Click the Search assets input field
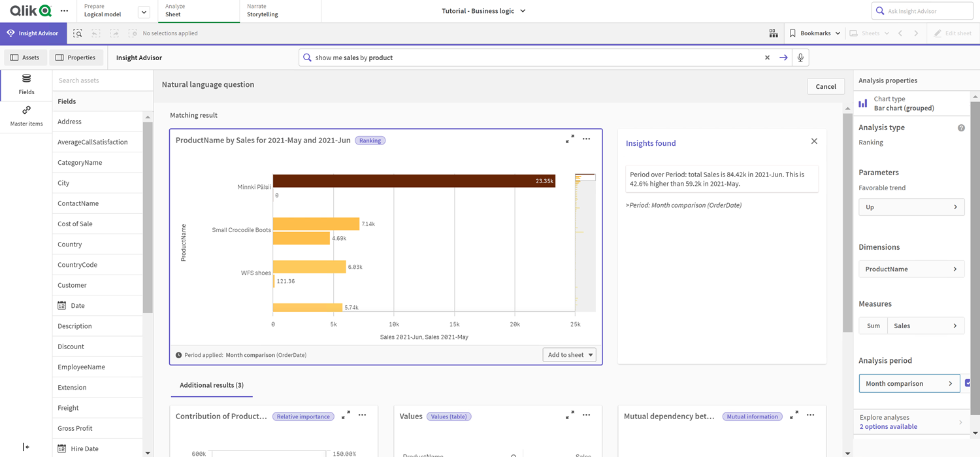Screen dimensions: 980x457 pos(103,80)
